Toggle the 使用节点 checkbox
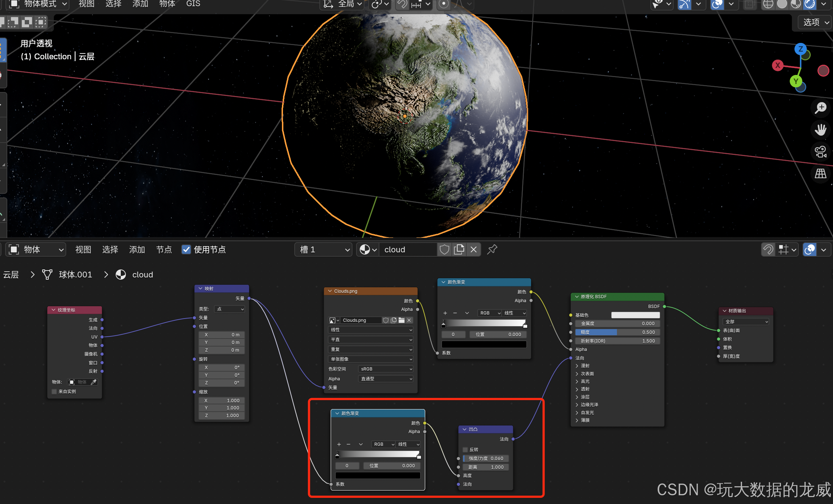Viewport: 833px width, 504px height. tap(186, 249)
